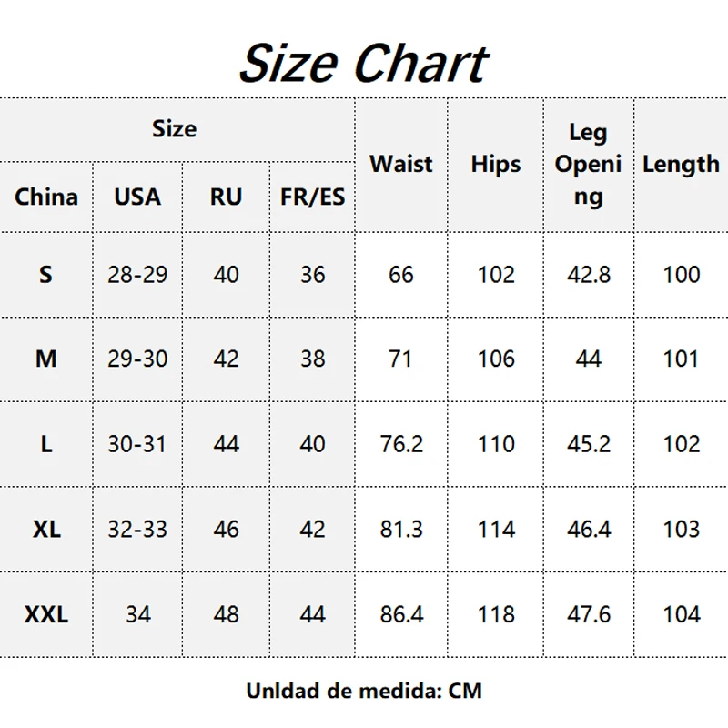Click the FR/ES column header
This screenshot has height=728, width=728.
tap(312, 197)
